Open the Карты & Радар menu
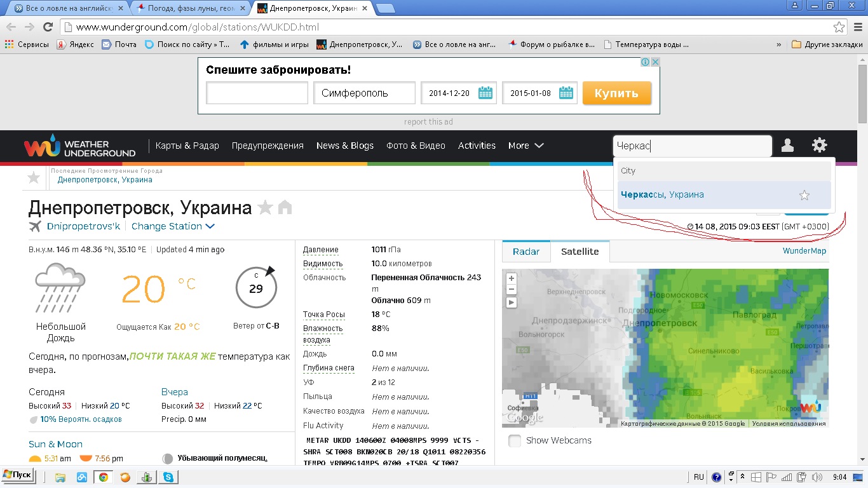The width and height of the screenshot is (868, 488). (x=187, y=146)
